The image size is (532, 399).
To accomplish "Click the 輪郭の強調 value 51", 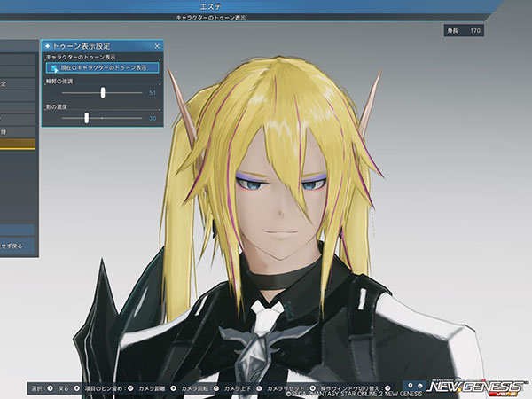I will point(153,92).
